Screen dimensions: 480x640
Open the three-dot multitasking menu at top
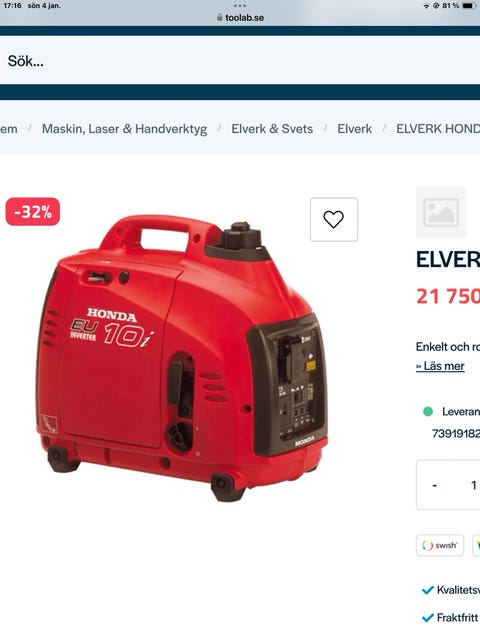pyautogui.click(x=240, y=6)
